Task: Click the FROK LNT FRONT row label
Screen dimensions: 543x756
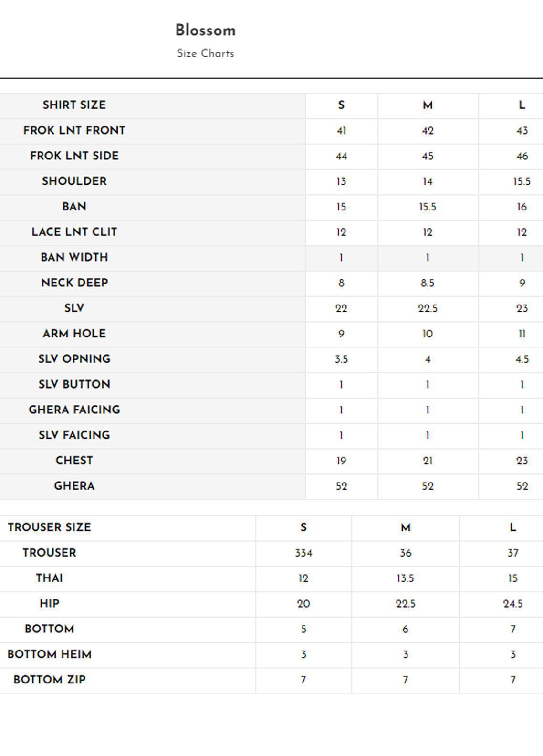Action: 74,130
